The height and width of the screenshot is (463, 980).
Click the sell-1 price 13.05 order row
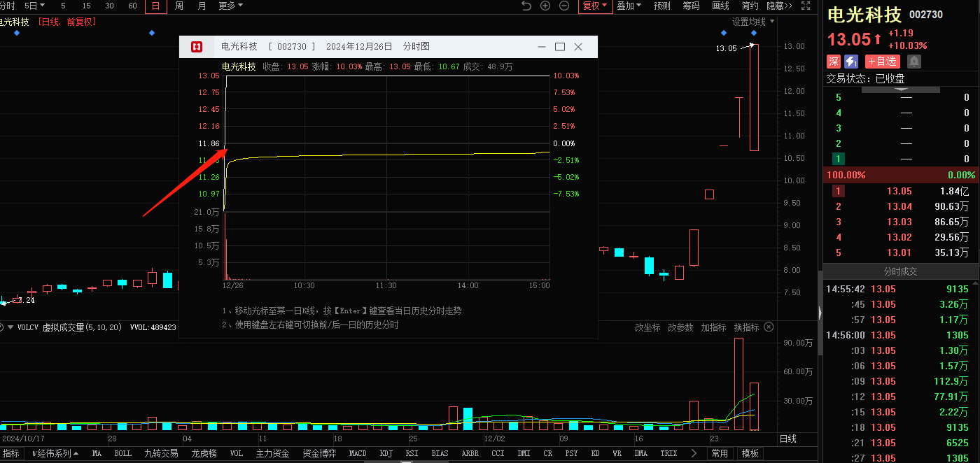point(899,191)
